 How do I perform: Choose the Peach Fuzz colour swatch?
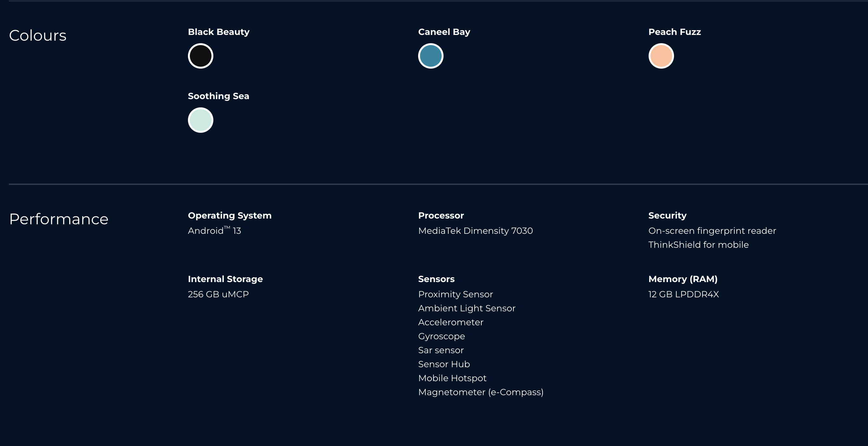pos(661,56)
